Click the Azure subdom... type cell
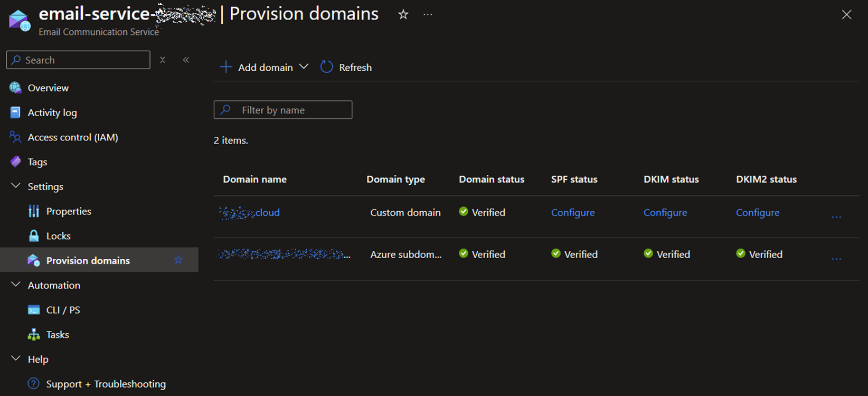Viewport: 868px width, 396px height. pos(406,254)
